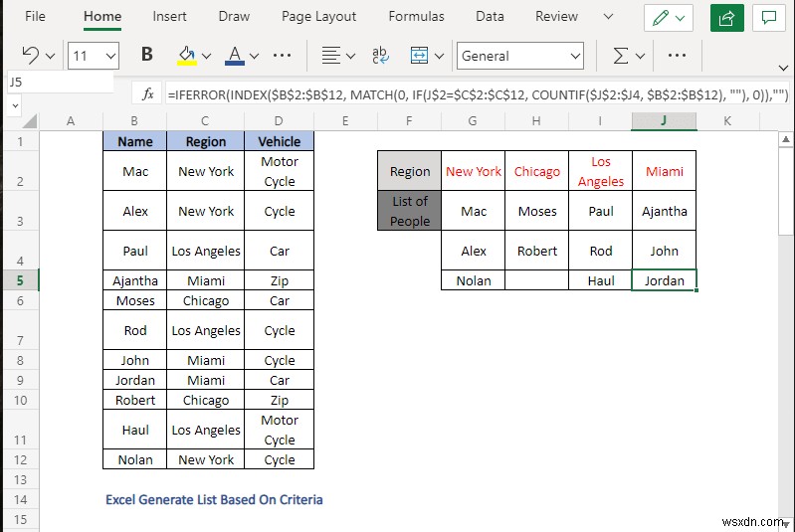Select the gray Region label cell
The image size is (795, 532).
pyautogui.click(x=409, y=171)
